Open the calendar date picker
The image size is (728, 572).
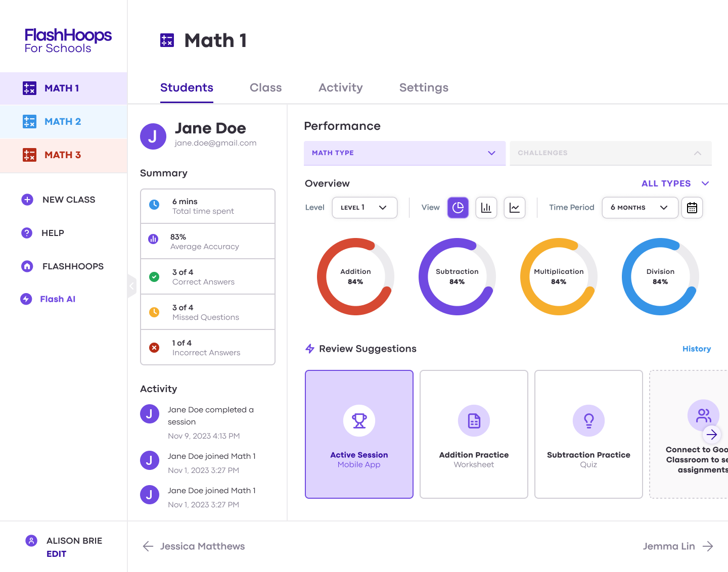pyautogui.click(x=692, y=208)
